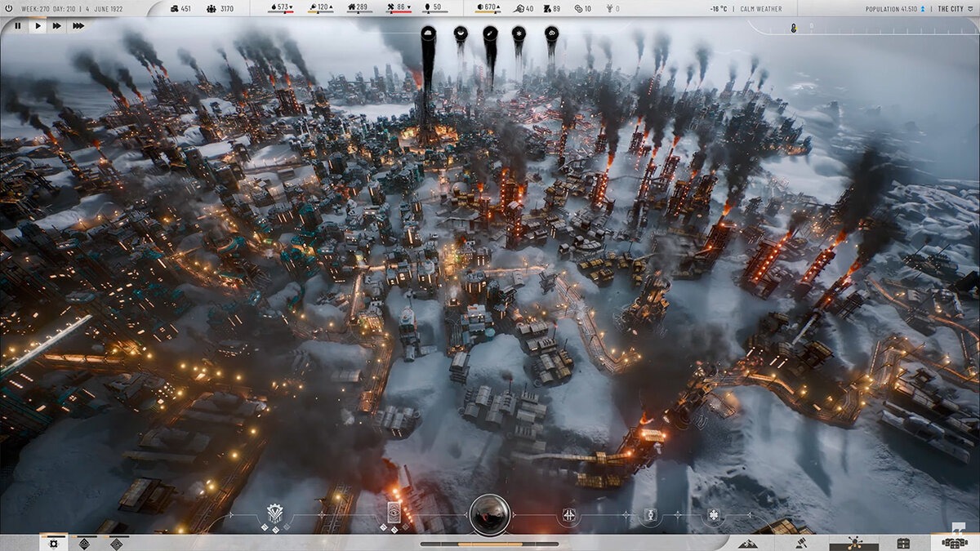Click the trust progress bar at bottom center

click(x=490, y=544)
